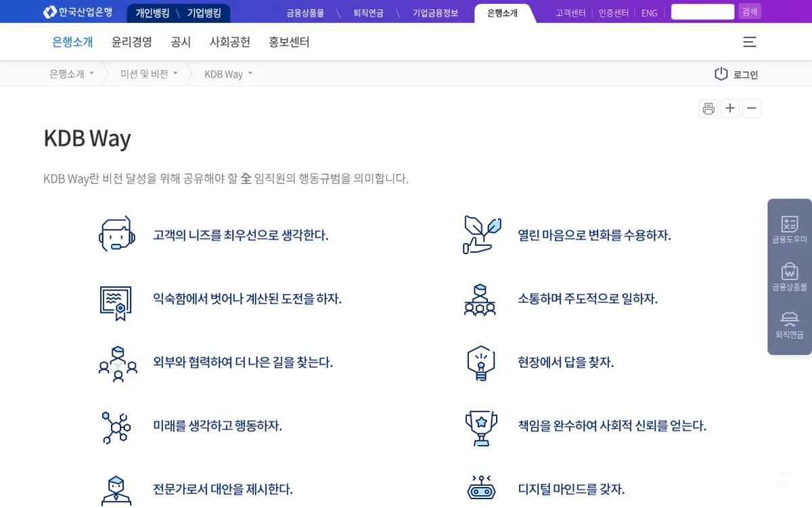Screen dimensions: 812x508
Task: Click text 디지털 마인드를 갖자.
Action: [571, 489]
